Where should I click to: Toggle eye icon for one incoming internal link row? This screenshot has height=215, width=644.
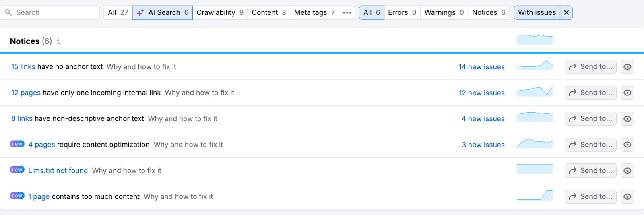627,93
